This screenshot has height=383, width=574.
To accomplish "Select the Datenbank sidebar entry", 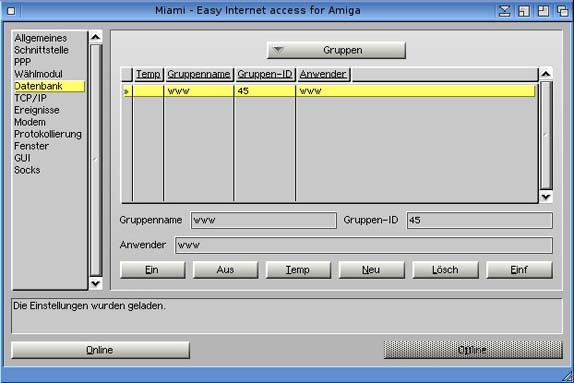I will tap(49, 86).
